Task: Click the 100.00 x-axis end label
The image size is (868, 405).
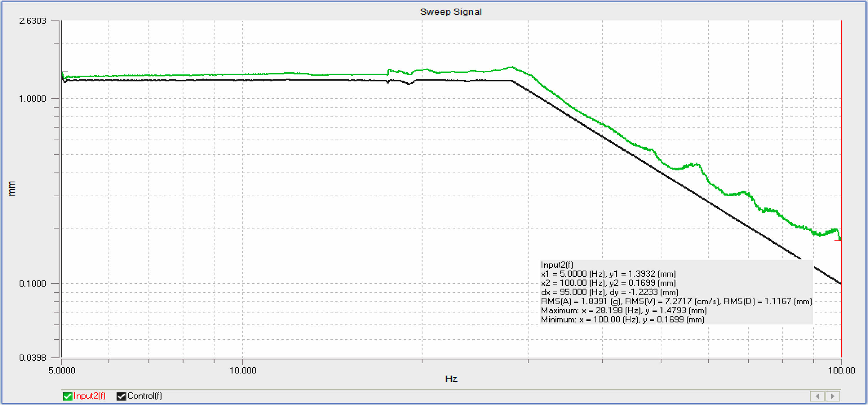Action: click(841, 370)
